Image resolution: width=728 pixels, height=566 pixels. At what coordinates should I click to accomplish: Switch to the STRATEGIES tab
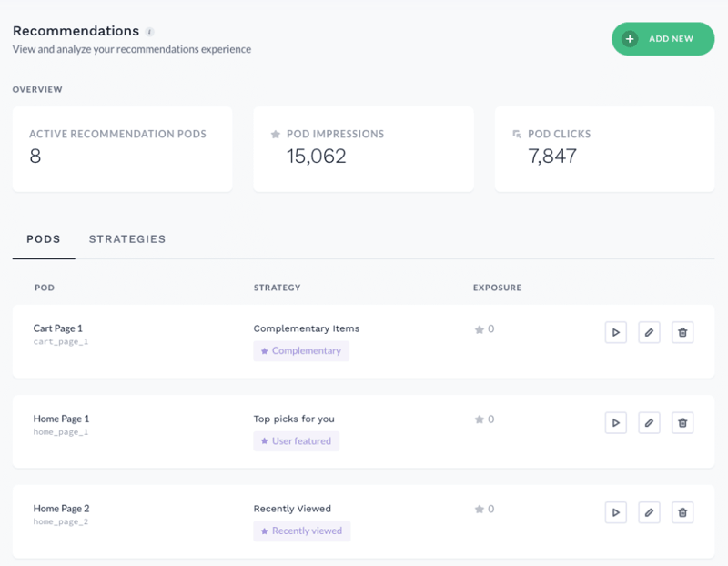127,239
